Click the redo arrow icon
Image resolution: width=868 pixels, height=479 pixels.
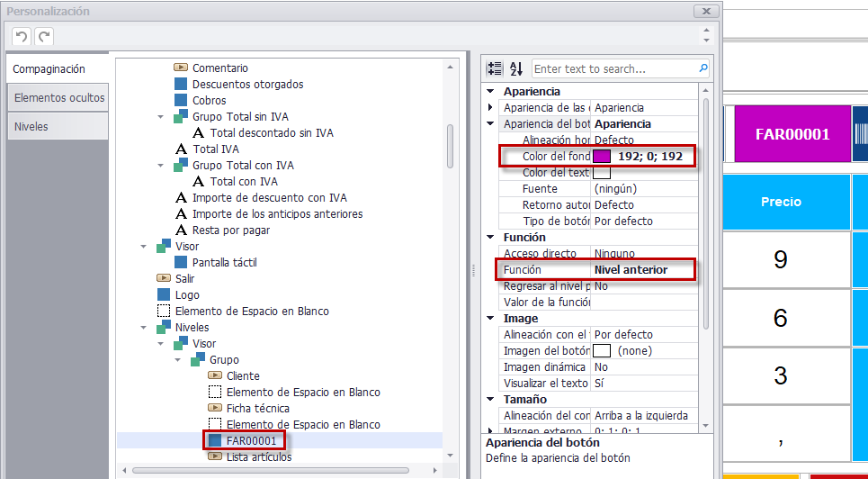tap(45, 37)
